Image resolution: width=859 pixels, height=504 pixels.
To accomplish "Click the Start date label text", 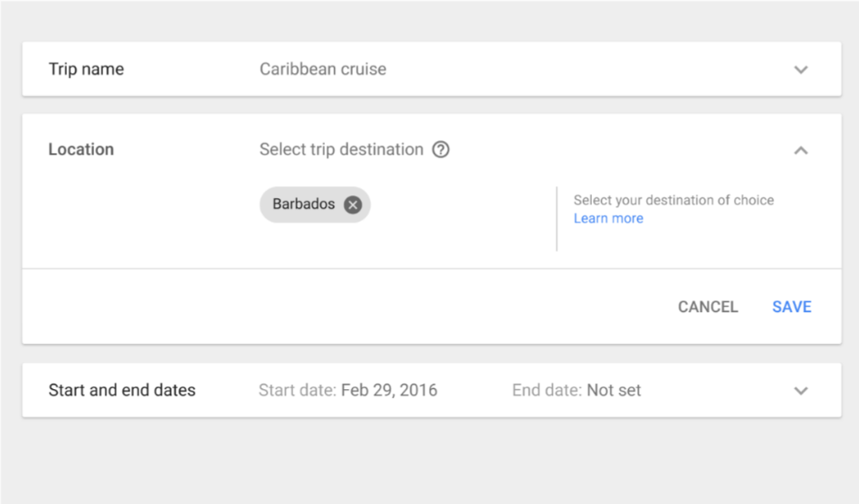I will [297, 391].
